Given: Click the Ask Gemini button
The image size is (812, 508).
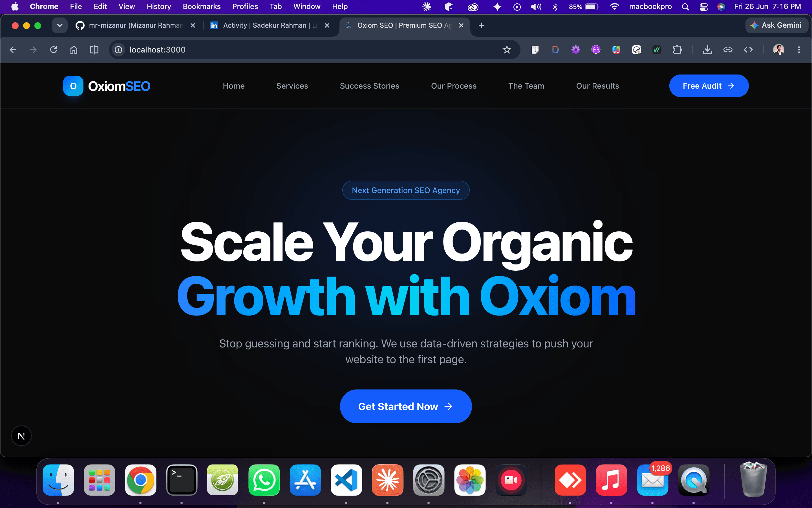Looking at the screenshot, I should [x=776, y=25].
